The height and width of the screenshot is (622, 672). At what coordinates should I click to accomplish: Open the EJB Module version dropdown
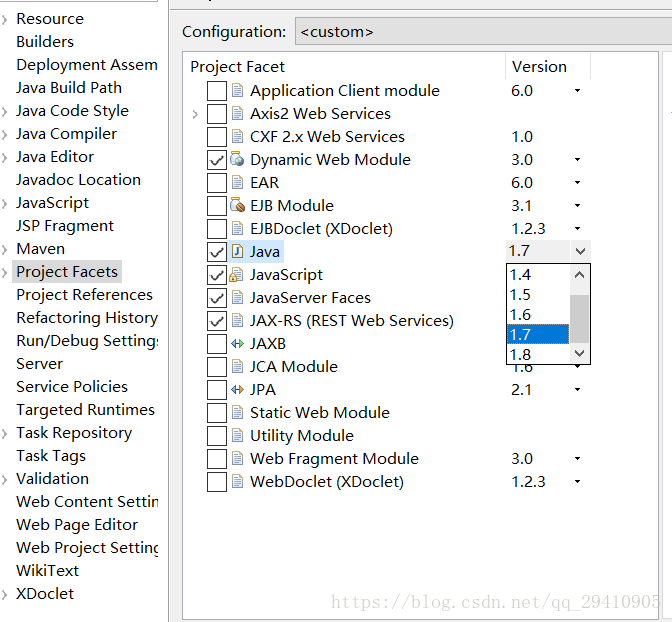click(577, 205)
